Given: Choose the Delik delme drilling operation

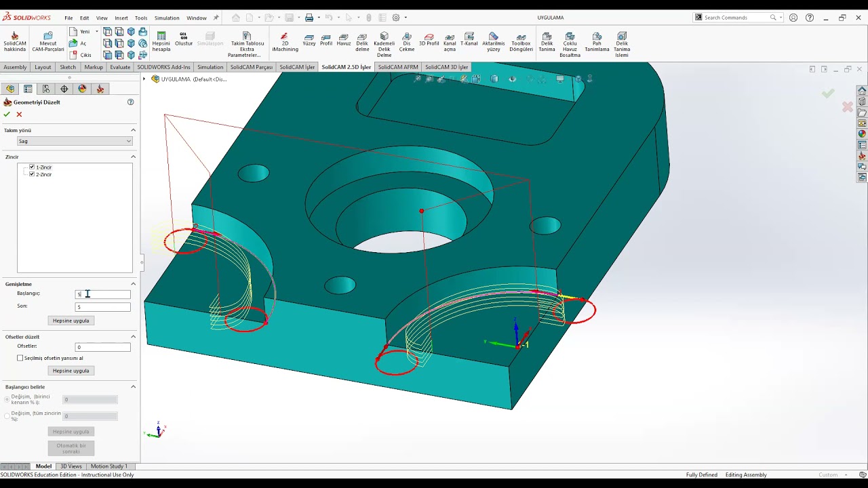Looking at the screenshot, I should click(362, 42).
